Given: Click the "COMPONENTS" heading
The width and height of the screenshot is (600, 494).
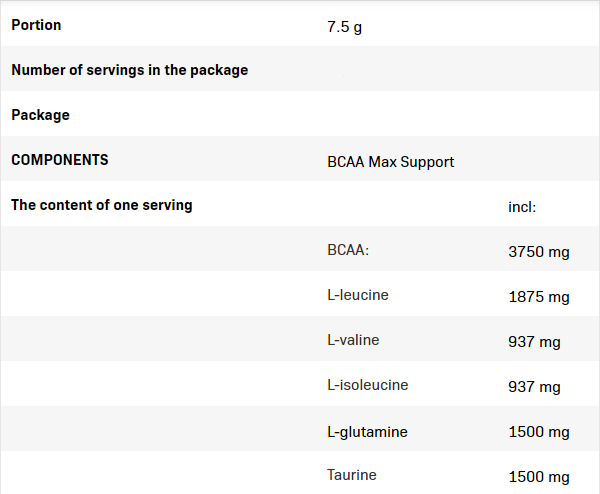Looking at the screenshot, I should point(60,160).
